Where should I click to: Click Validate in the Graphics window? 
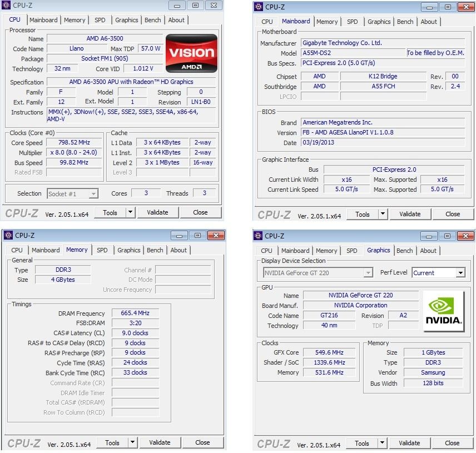pos(409,443)
